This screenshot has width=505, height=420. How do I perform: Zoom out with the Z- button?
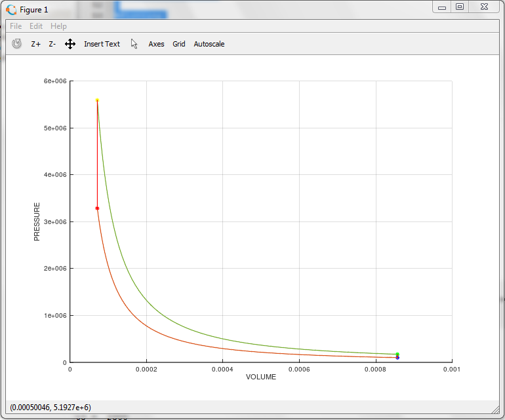[x=52, y=44]
